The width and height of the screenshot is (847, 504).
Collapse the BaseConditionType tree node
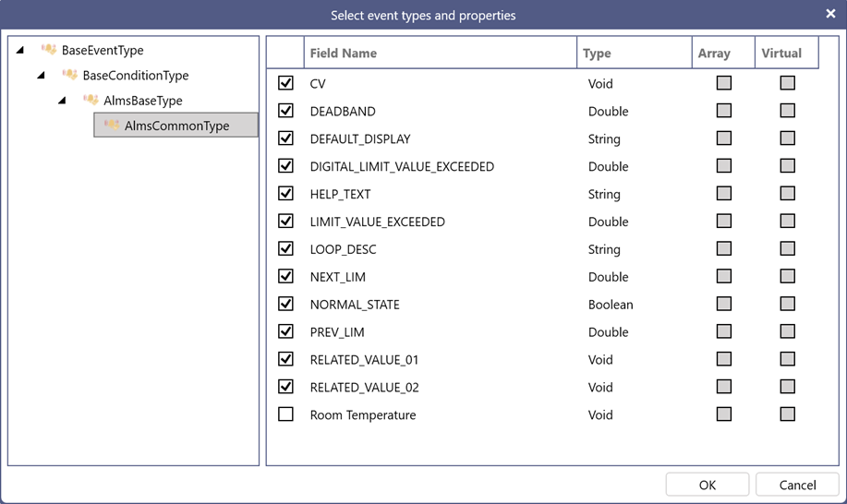click(41, 75)
